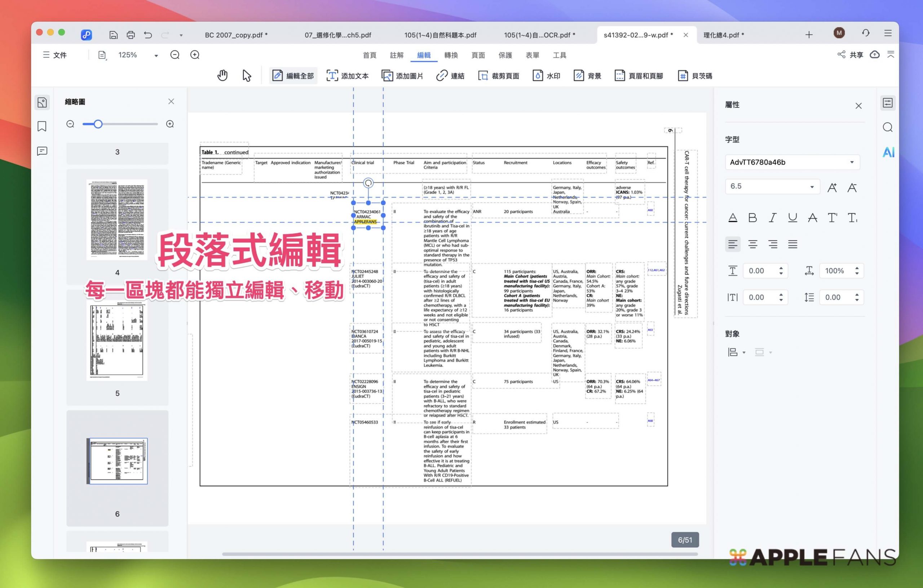Select the 連結 (Link) tool
The width and height of the screenshot is (923, 588).
click(451, 75)
